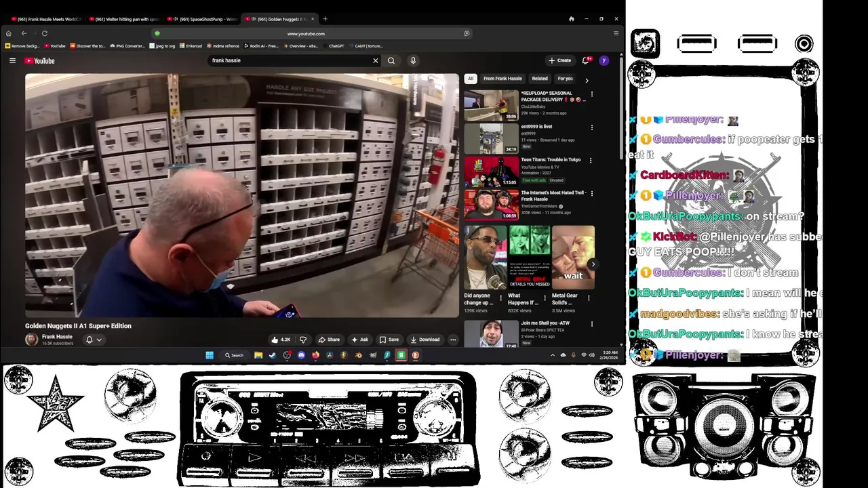Show more filter chips with right chevron
The image size is (868, 488).
coord(587,80)
